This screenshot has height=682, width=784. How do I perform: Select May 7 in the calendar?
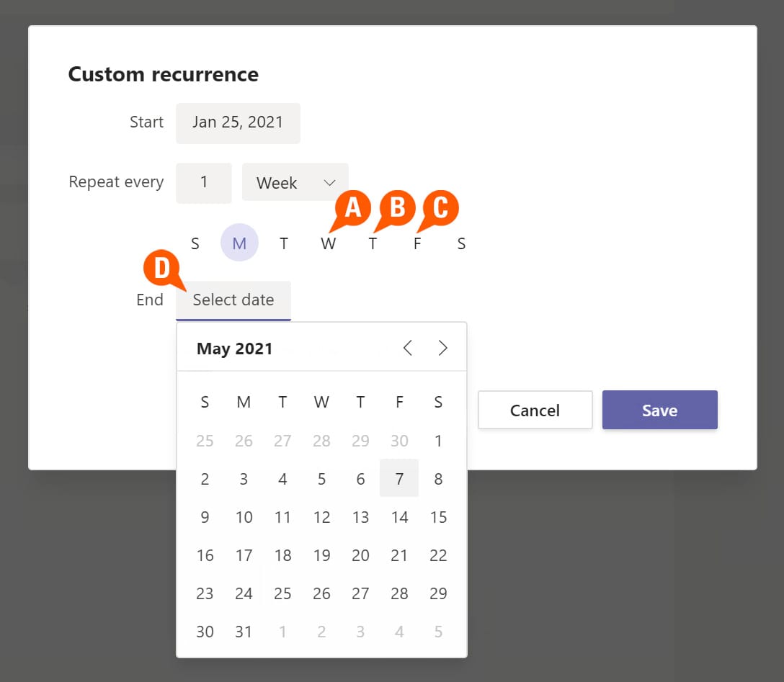[x=399, y=478]
